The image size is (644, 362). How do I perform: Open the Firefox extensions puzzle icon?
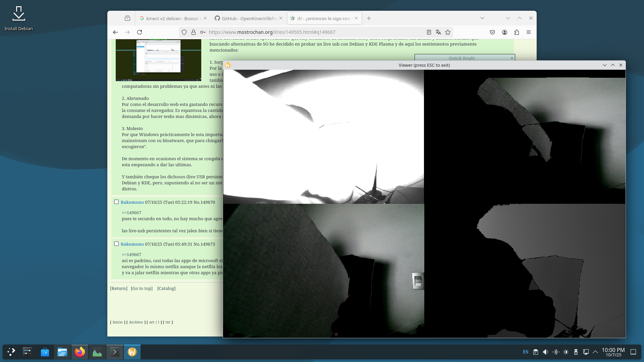click(x=517, y=32)
